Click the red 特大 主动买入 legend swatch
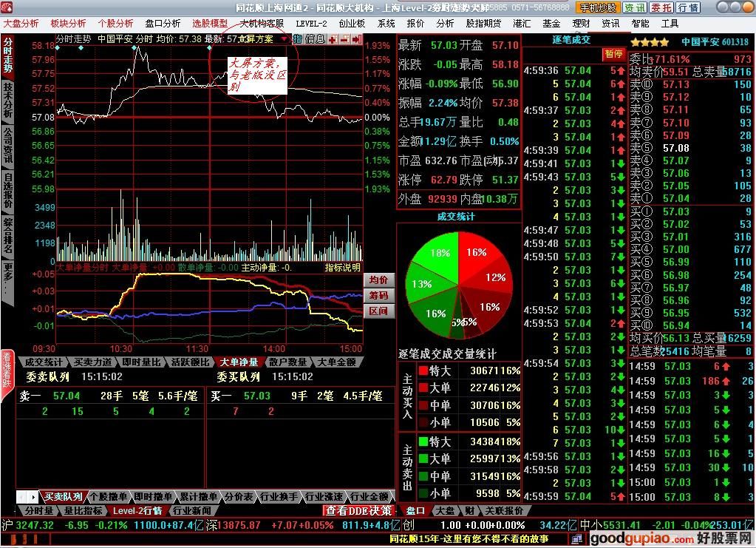The height and width of the screenshot is (548, 756). 423,371
